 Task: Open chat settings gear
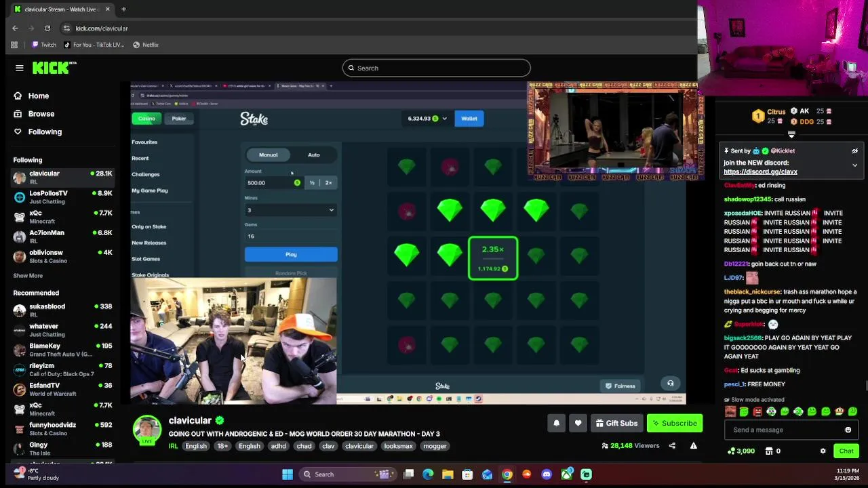(823, 451)
